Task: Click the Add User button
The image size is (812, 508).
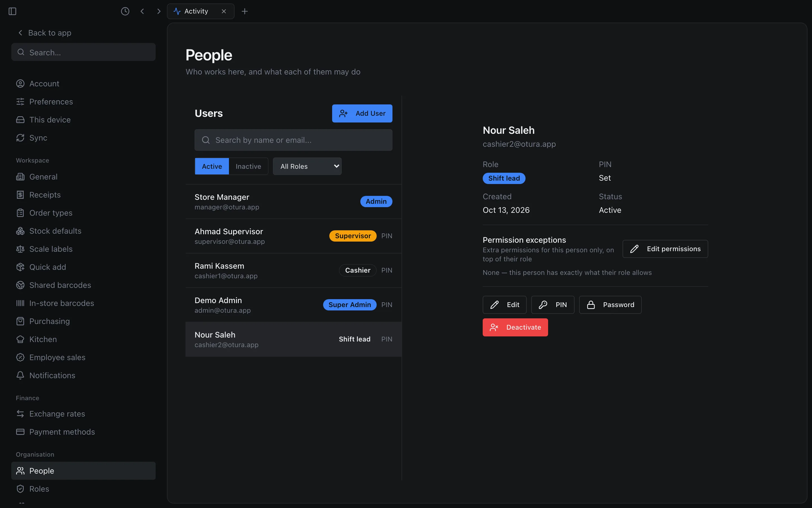Action: tap(362, 113)
